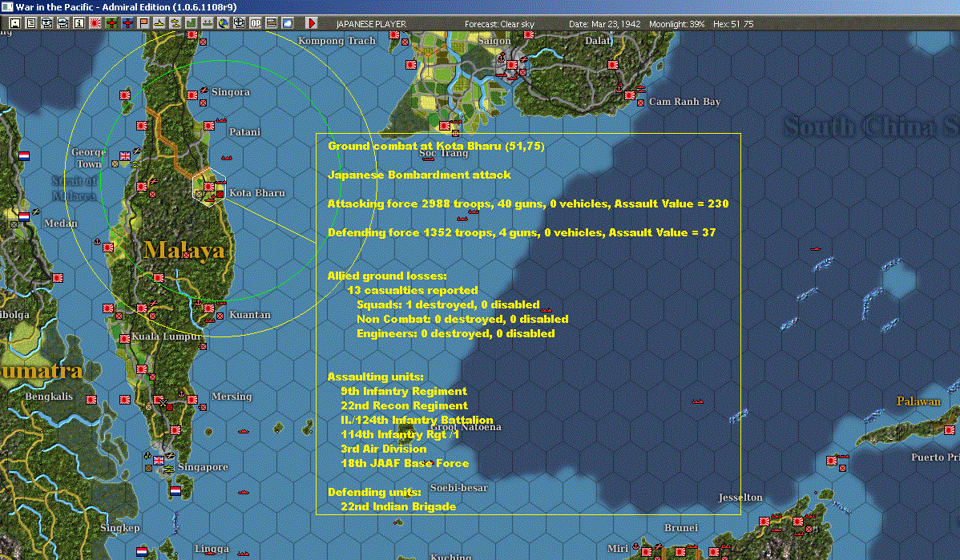Select the British flag at George Town
The width and height of the screenshot is (960, 560).
(125, 155)
